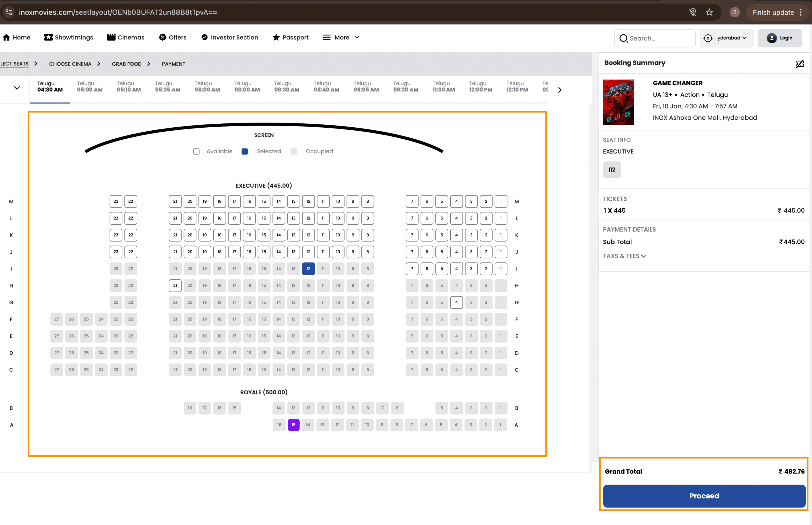This screenshot has height=525, width=812.
Task: Click the Login button
Action: tap(779, 38)
